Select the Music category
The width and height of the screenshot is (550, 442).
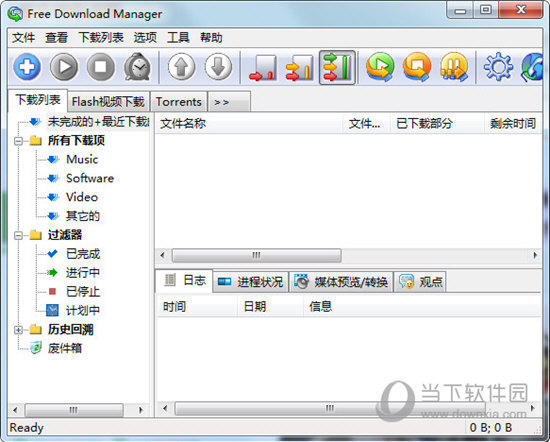[x=82, y=159]
